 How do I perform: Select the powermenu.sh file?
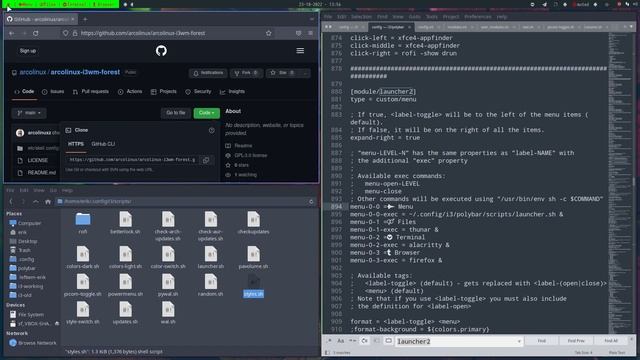coord(125,285)
